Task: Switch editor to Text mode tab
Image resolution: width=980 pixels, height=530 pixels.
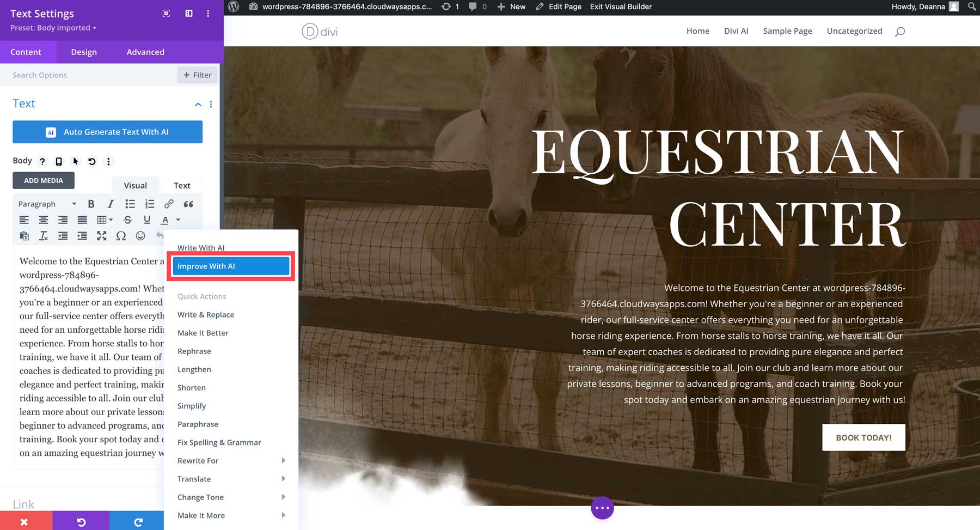Action: [182, 186]
